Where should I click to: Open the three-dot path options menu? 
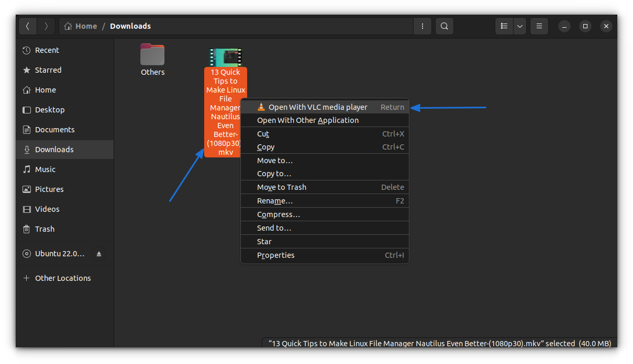[x=422, y=26]
